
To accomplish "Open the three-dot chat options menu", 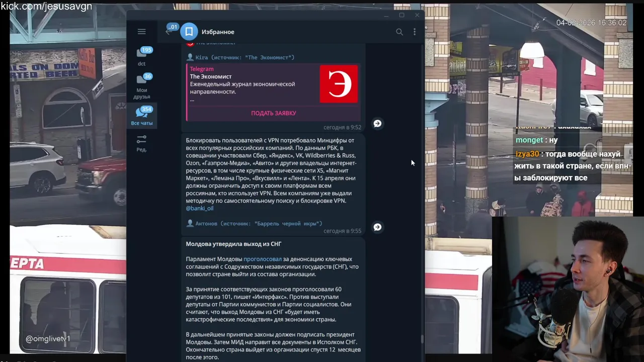I will (x=415, y=32).
